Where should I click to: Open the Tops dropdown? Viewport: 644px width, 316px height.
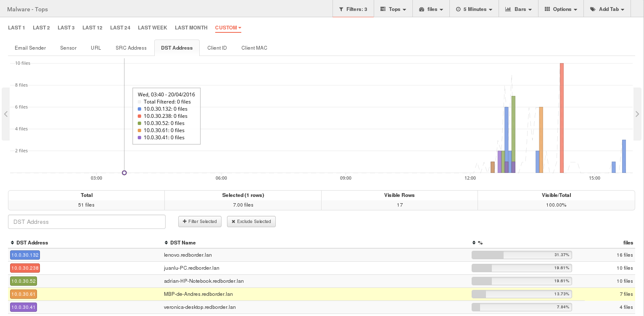[393, 9]
